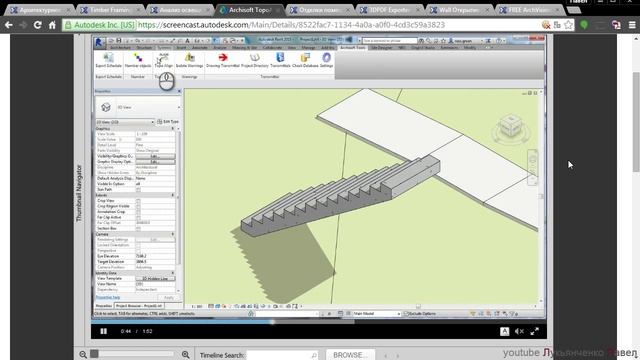This screenshot has height=360, width=640.
Task: Click the TransmitWeb icon
Action: [x=280, y=58]
